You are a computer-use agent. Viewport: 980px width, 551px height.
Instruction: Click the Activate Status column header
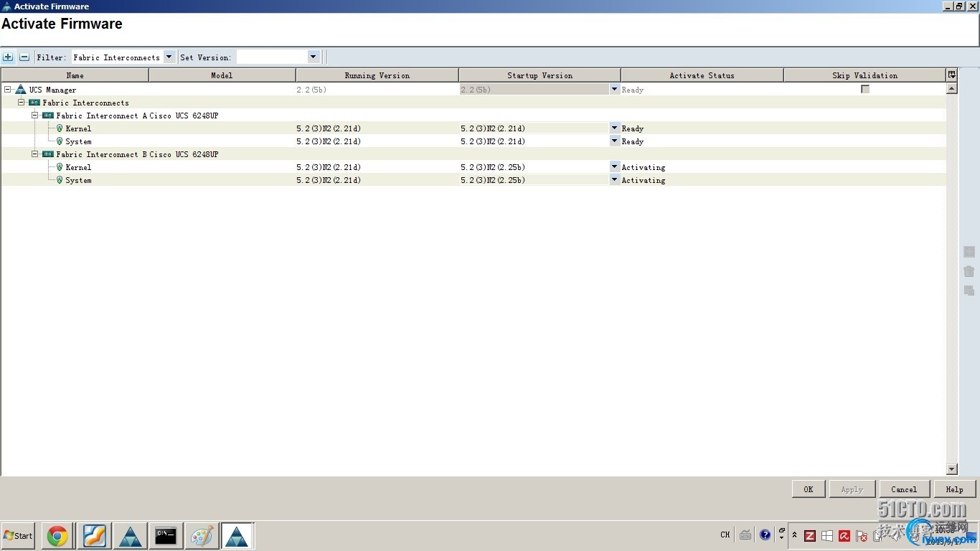[702, 75]
